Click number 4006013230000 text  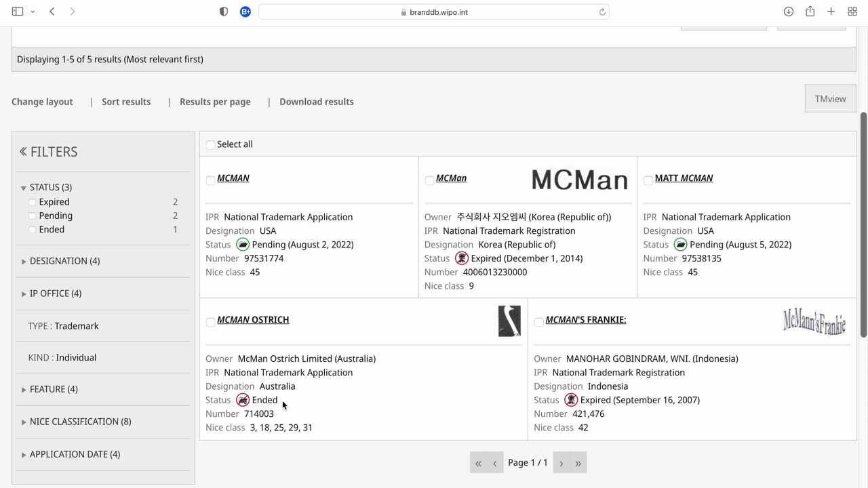coord(495,272)
